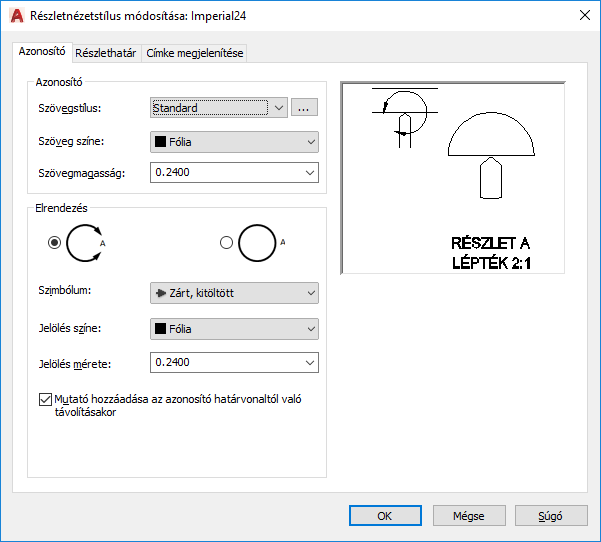Click black swatch in Jelölés színe box
Image resolution: width=601 pixels, height=542 pixels.
point(160,329)
